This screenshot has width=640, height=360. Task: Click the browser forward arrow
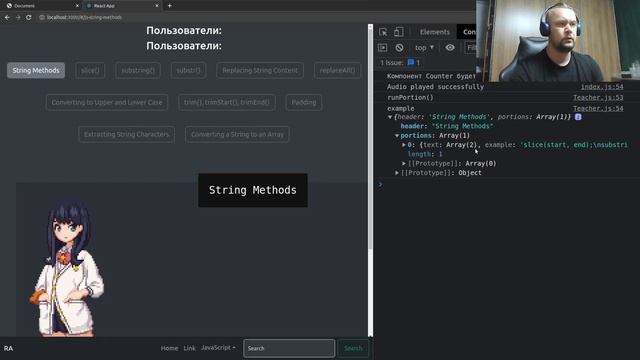pos(18,18)
